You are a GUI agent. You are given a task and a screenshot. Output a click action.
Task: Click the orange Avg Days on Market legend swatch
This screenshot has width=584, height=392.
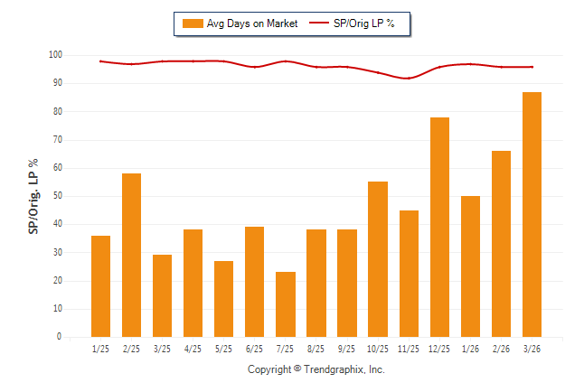pyautogui.click(x=192, y=23)
